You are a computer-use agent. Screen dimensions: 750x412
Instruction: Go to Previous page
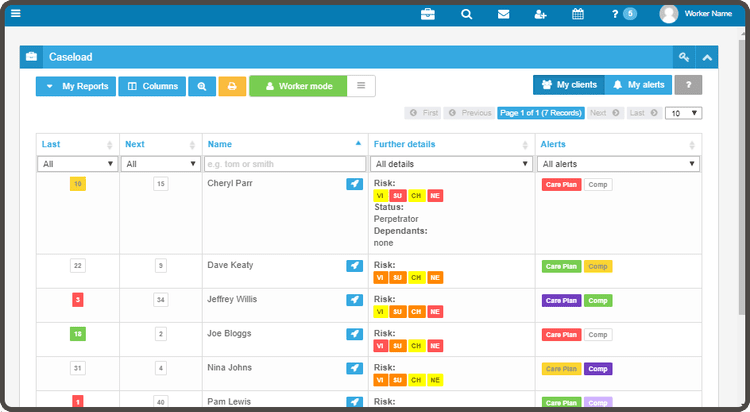coord(469,113)
